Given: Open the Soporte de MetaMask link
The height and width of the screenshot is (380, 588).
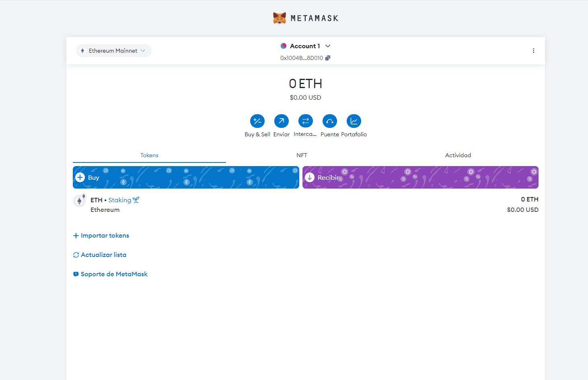Looking at the screenshot, I should [110, 274].
